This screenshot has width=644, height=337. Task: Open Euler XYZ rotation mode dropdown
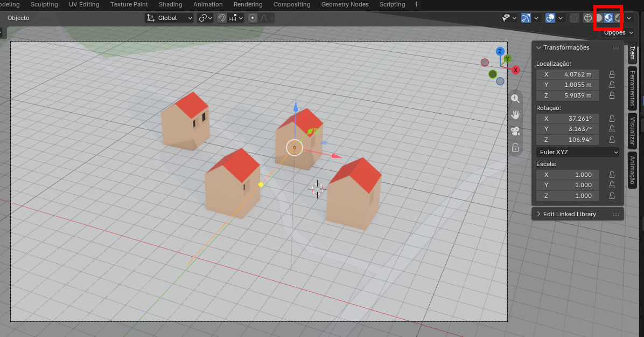(577, 152)
